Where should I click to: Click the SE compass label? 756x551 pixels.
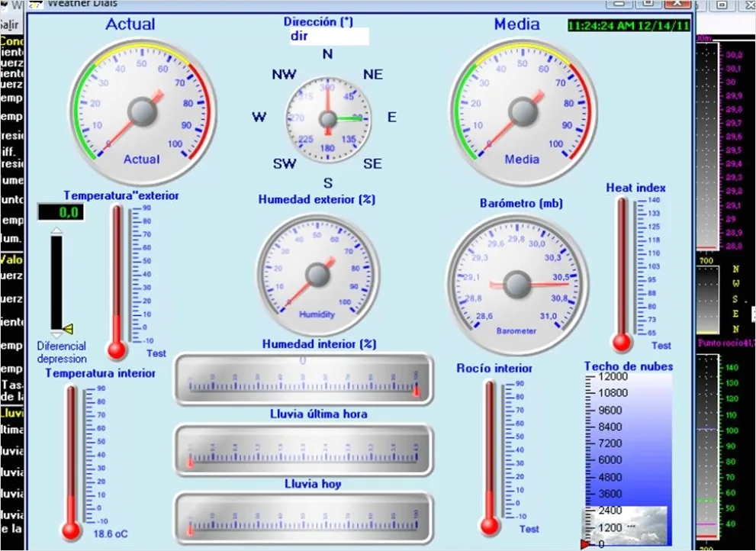tap(372, 163)
